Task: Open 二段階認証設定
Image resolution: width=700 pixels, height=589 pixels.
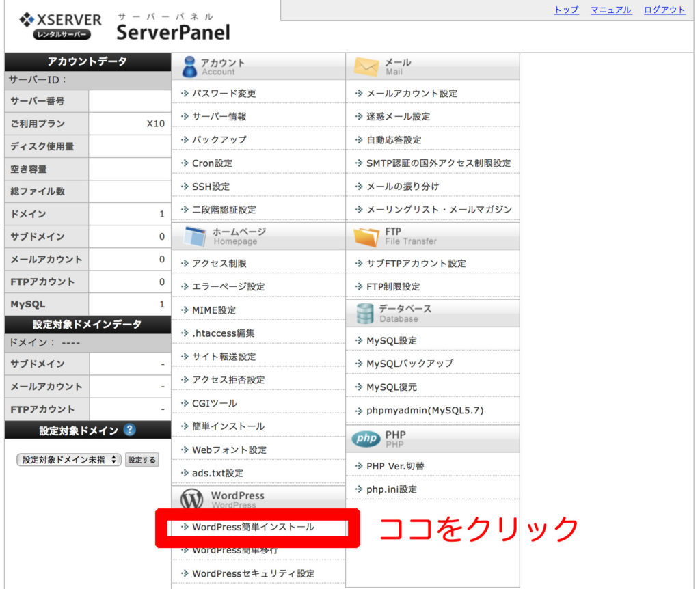Action: [224, 210]
